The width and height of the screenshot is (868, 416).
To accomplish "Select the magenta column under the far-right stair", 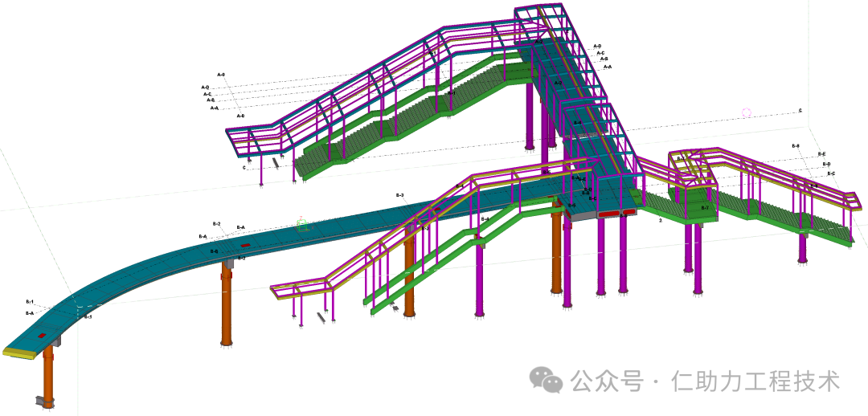I will 802,247.
